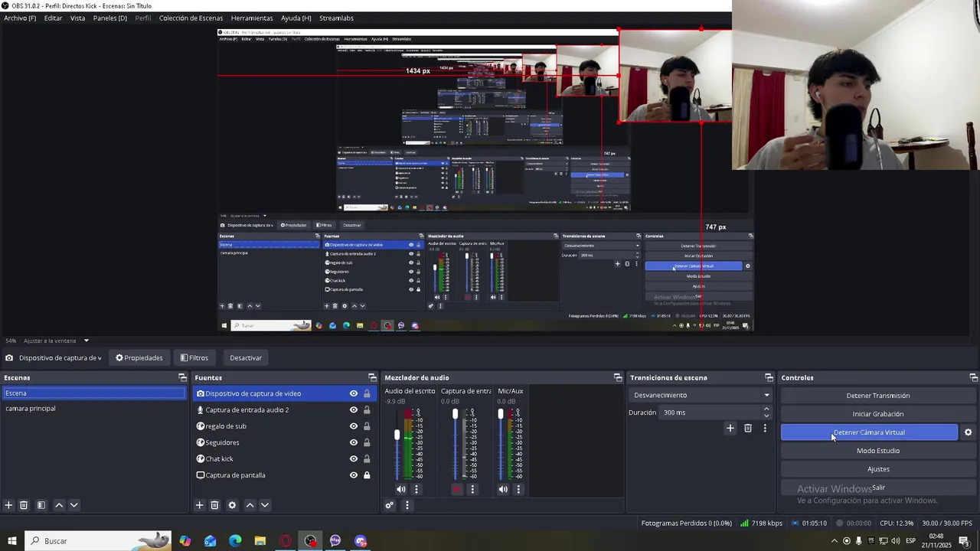Open the Windows notification center icon
Image resolution: width=980 pixels, height=551 pixels.
964,541
